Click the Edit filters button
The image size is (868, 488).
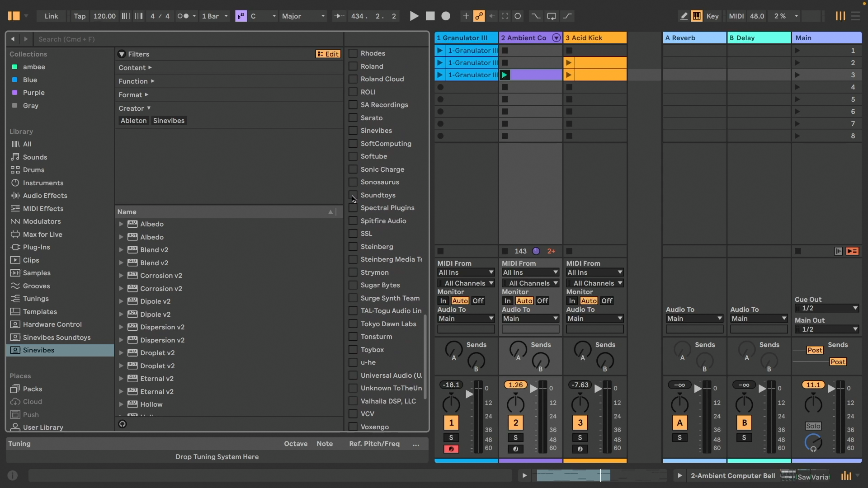328,54
